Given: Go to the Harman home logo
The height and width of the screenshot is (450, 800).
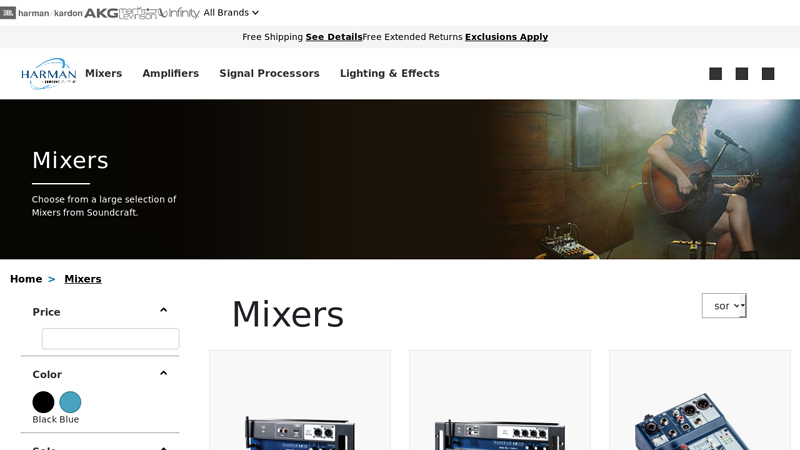Looking at the screenshot, I should click(48, 74).
